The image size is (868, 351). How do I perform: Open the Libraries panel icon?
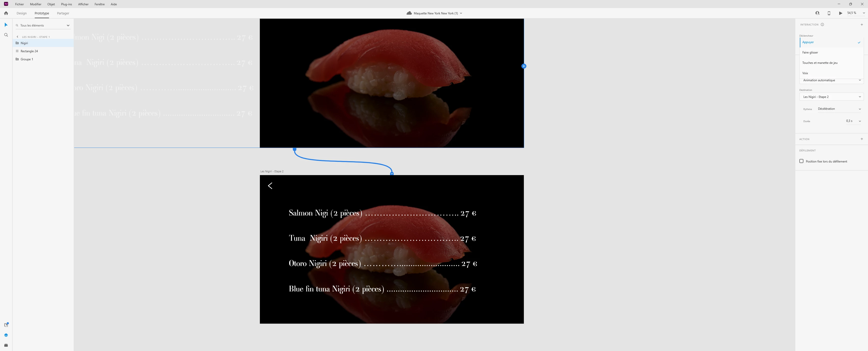[6, 325]
